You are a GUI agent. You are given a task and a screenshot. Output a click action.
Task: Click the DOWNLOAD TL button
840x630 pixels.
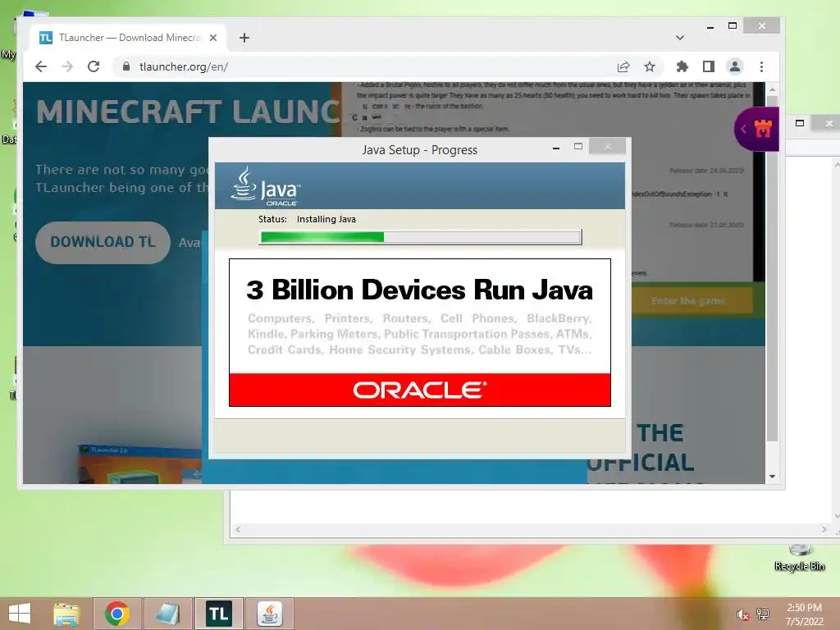coord(103,242)
